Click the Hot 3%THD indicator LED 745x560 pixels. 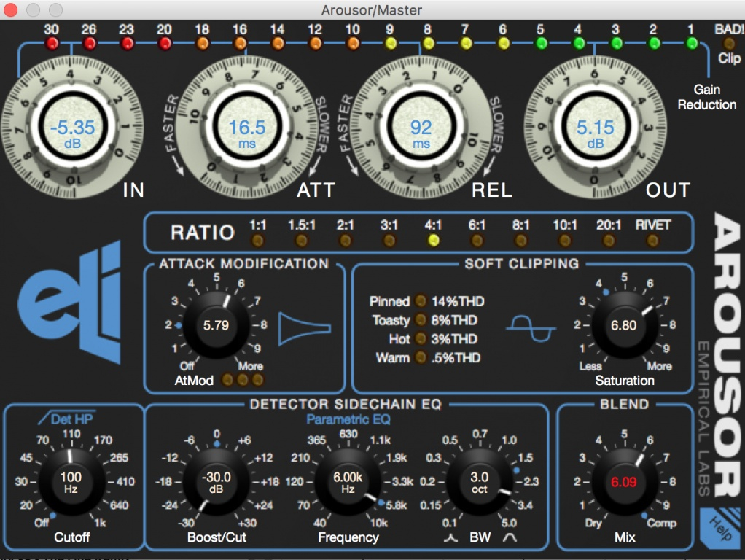click(421, 338)
